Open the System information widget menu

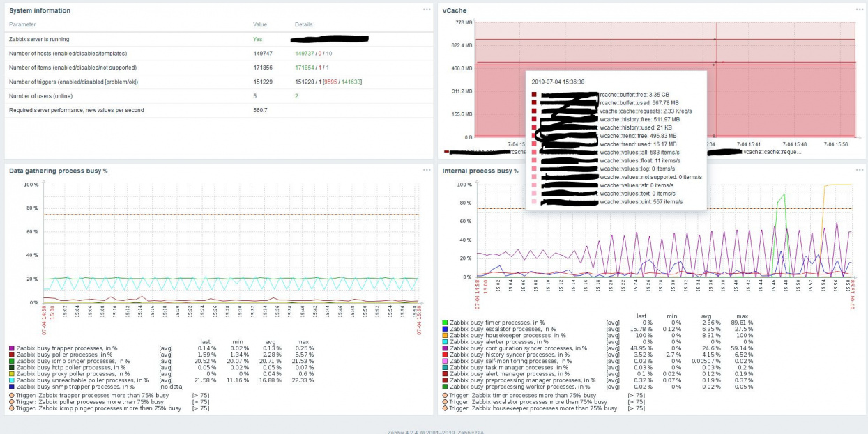pos(427,10)
